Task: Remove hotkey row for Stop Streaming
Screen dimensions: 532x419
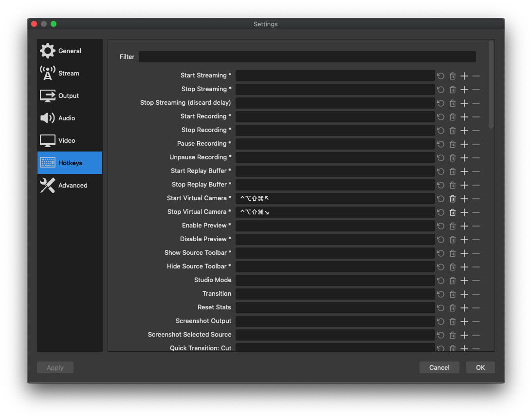Action: [476, 90]
